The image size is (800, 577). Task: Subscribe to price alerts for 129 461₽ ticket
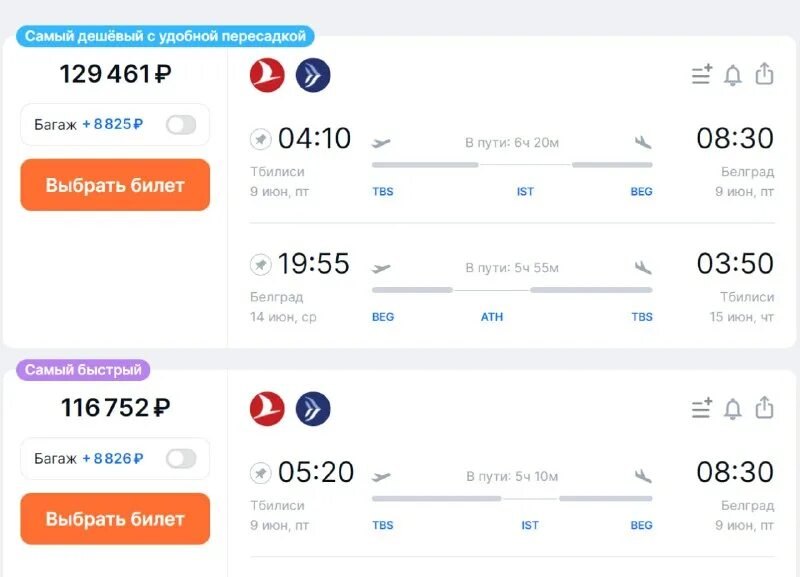pos(733,75)
